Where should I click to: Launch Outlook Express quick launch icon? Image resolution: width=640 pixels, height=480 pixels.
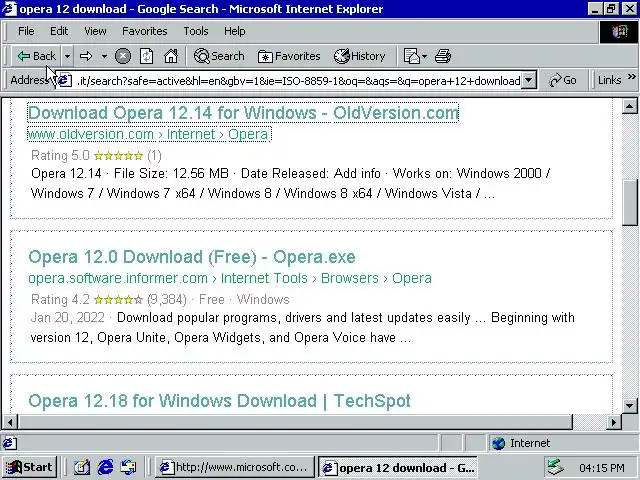point(128,467)
